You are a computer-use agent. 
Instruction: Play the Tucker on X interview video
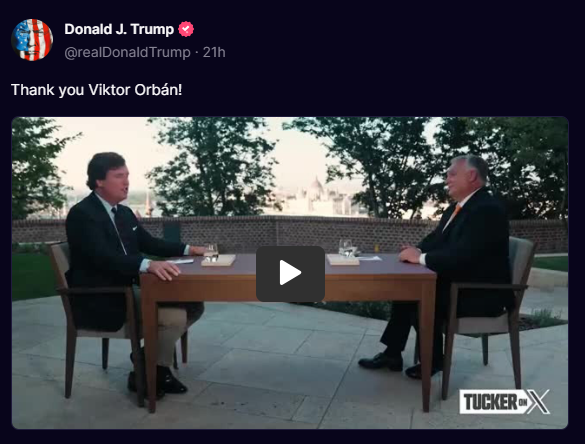pos(290,273)
